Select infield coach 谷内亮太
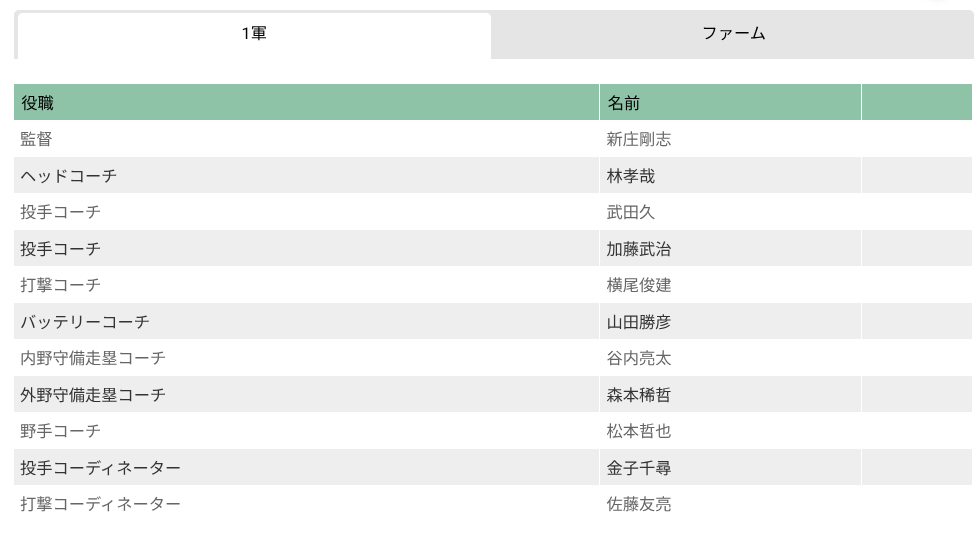The width and height of the screenshot is (979, 535). (639, 358)
